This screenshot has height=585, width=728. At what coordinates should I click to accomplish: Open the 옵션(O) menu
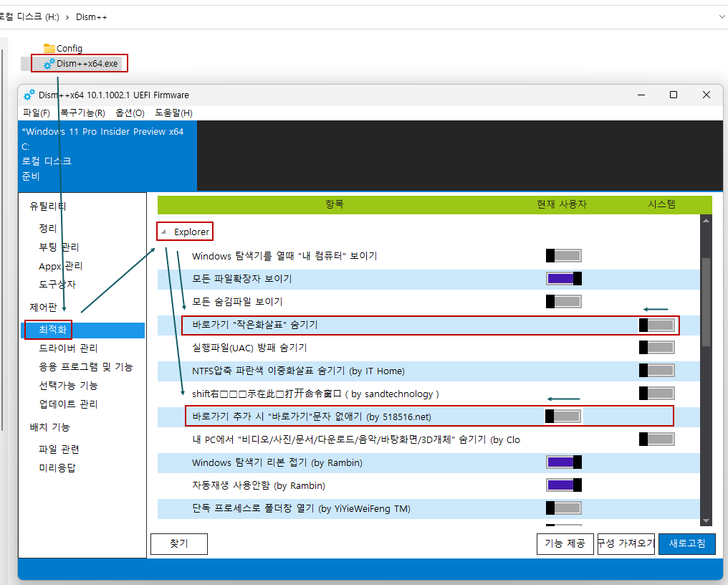point(130,113)
